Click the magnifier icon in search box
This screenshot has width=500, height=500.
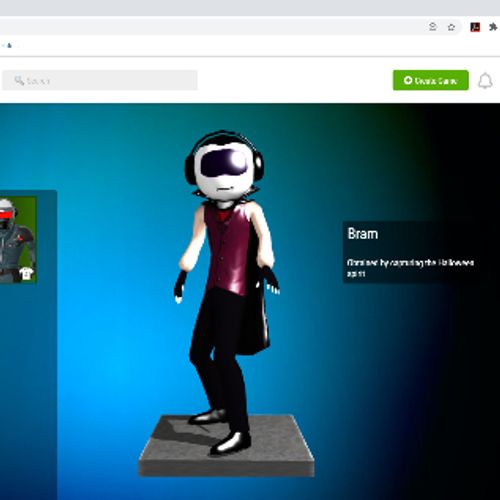click(19, 80)
